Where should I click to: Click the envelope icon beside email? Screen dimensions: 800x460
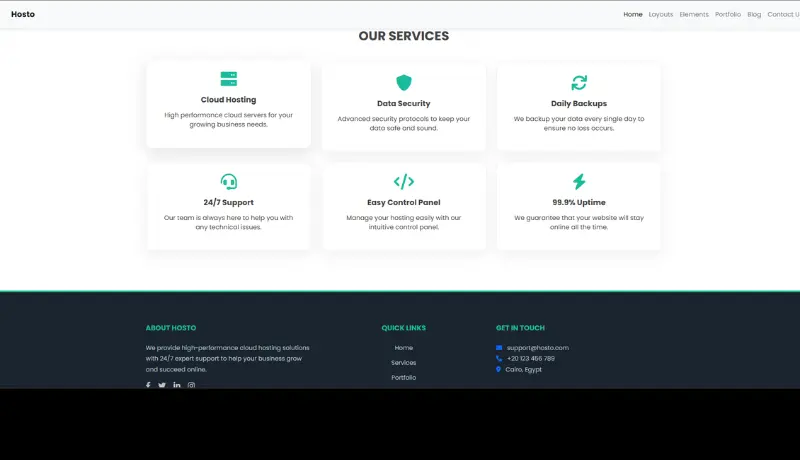(499, 348)
